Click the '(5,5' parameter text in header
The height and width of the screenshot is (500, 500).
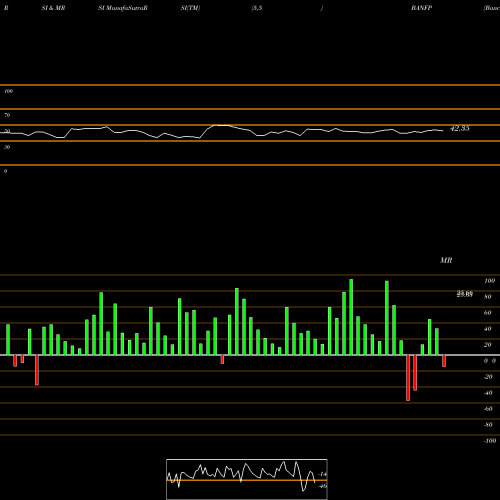(x=257, y=8)
